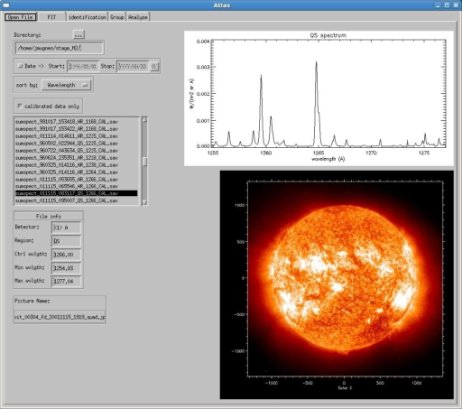Open the Analyse tab

(x=138, y=17)
